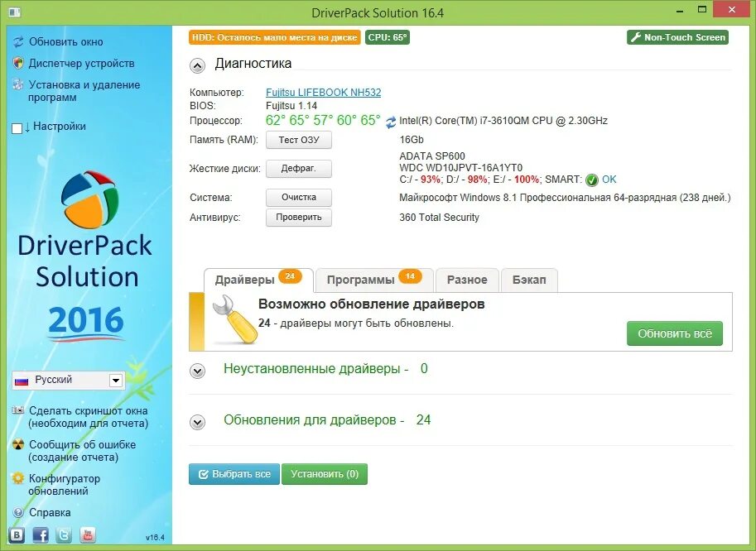Screen dimensions: 756x551
Task: Click the help question icon near Справка
Action: (x=18, y=512)
